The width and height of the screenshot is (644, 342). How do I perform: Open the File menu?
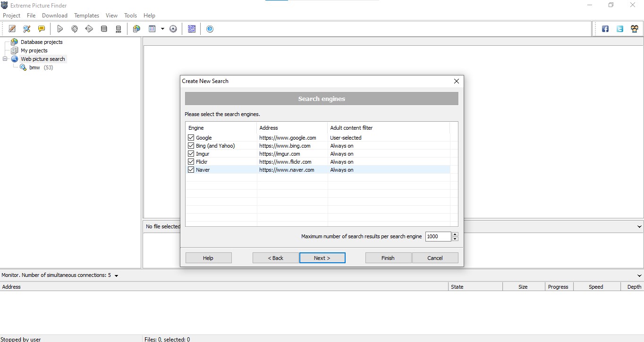pos(31,16)
